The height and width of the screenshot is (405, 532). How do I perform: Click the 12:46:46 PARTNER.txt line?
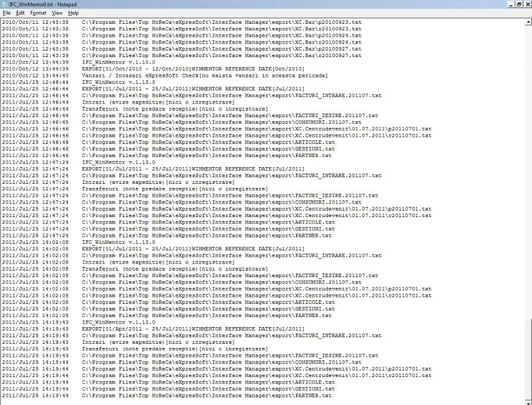[167, 156]
